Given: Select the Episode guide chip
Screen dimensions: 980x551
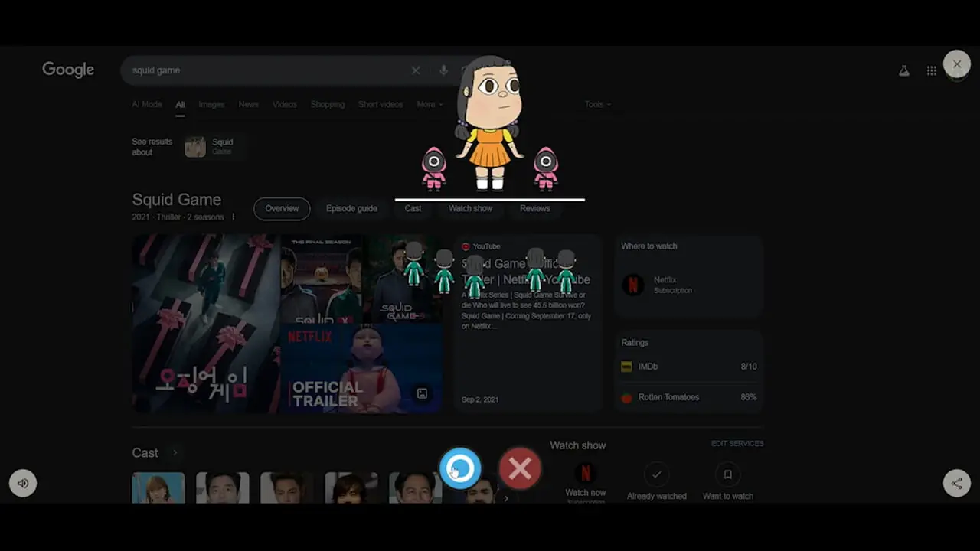Looking at the screenshot, I should pyautogui.click(x=351, y=208).
